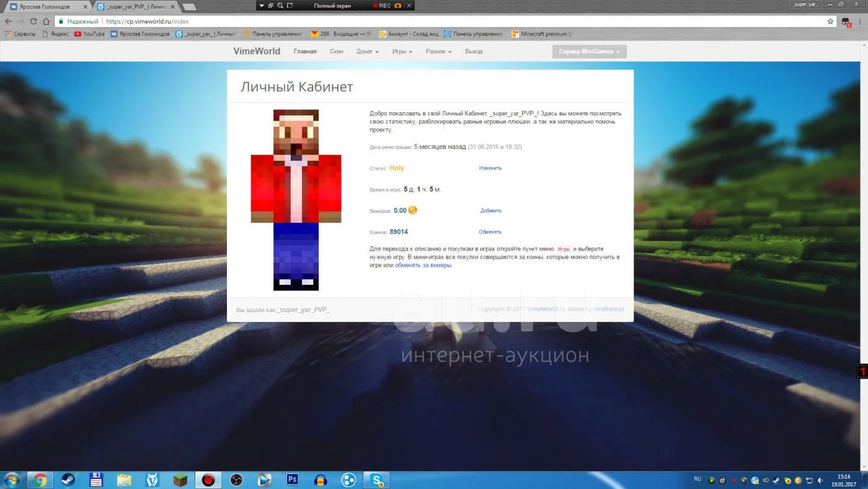Open the Яндекс bookmark

pyautogui.click(x=56, y=34)
